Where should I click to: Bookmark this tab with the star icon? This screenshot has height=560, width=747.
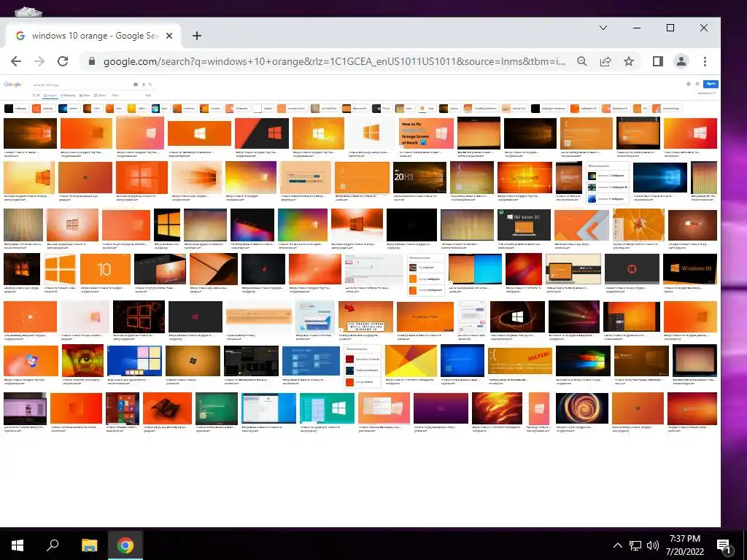(629, 61)
